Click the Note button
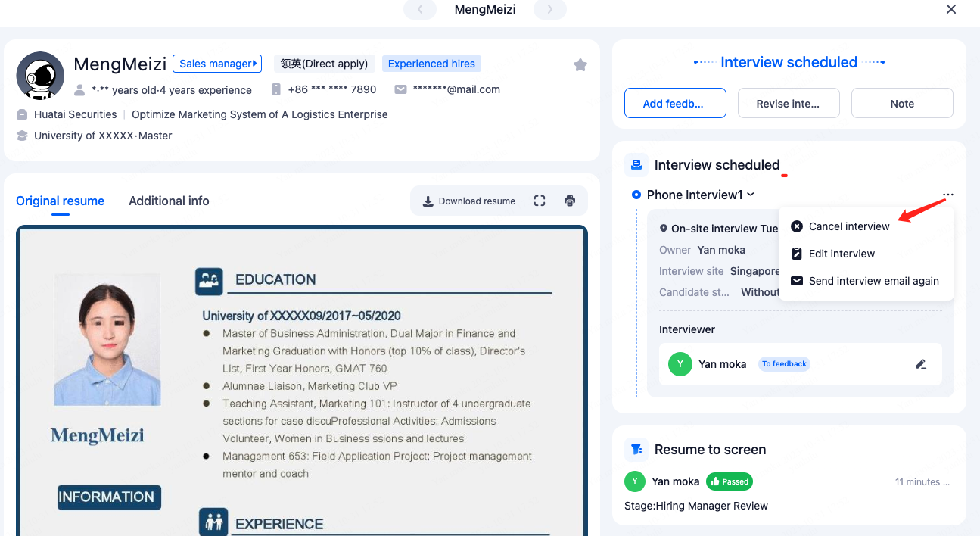The width and height of the screenshot is (980, 536). click(x=901, y=104)
